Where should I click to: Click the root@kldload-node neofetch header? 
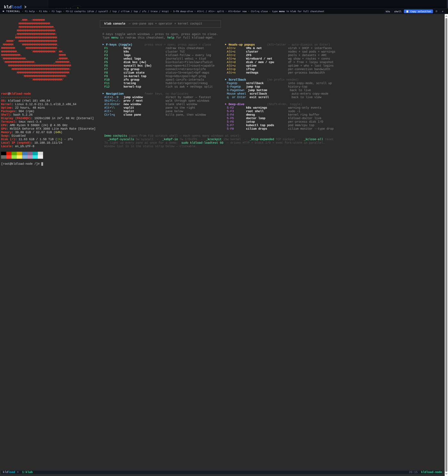coord(16,94)
